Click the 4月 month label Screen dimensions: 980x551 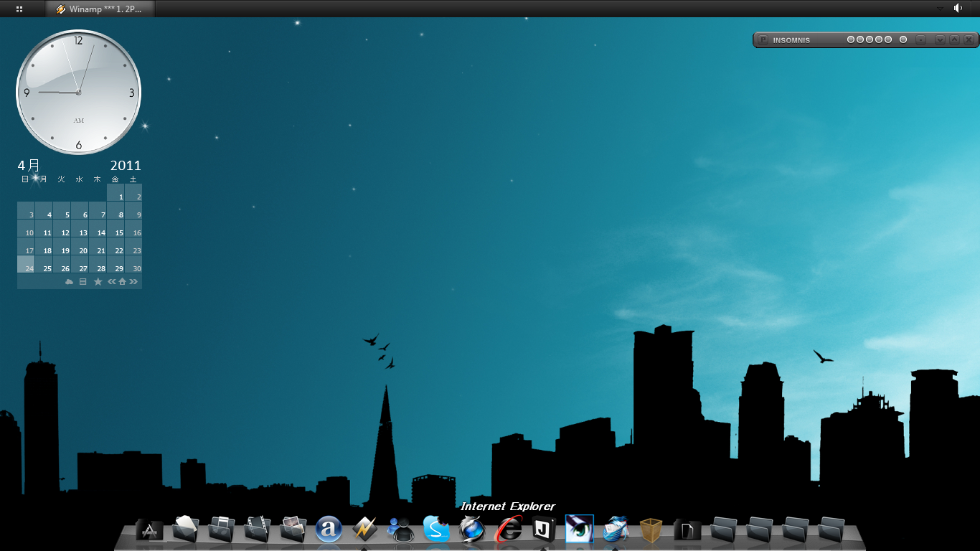29,166
